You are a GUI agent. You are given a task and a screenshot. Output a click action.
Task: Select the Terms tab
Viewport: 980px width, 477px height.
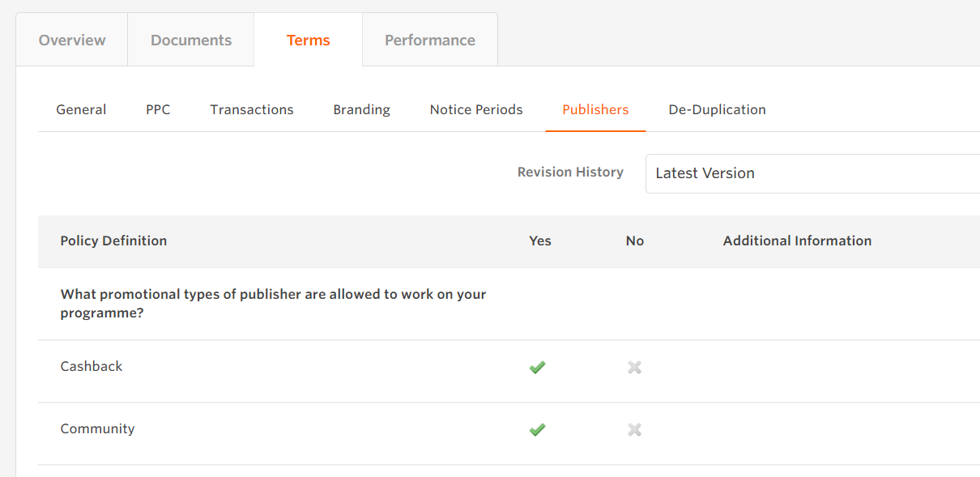[x=308, y=40]
